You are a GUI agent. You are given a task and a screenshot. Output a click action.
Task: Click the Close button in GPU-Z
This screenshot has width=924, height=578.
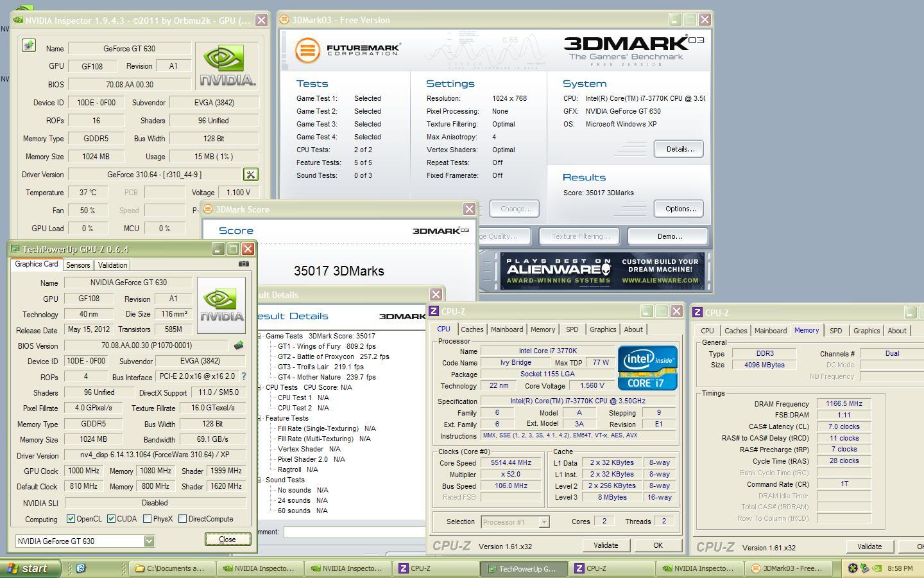click(x=228, y=539)
